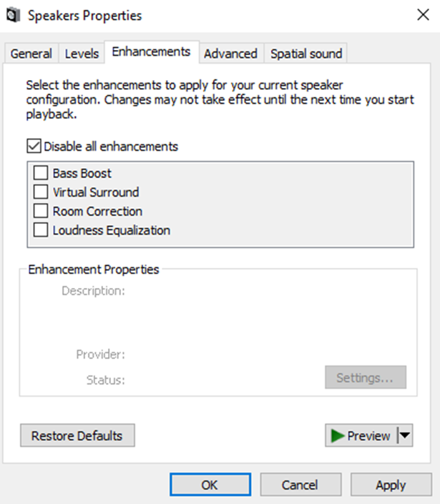Switch to the General tab
Viewport: 440px width, 504px height.
(x=31, y=54)
